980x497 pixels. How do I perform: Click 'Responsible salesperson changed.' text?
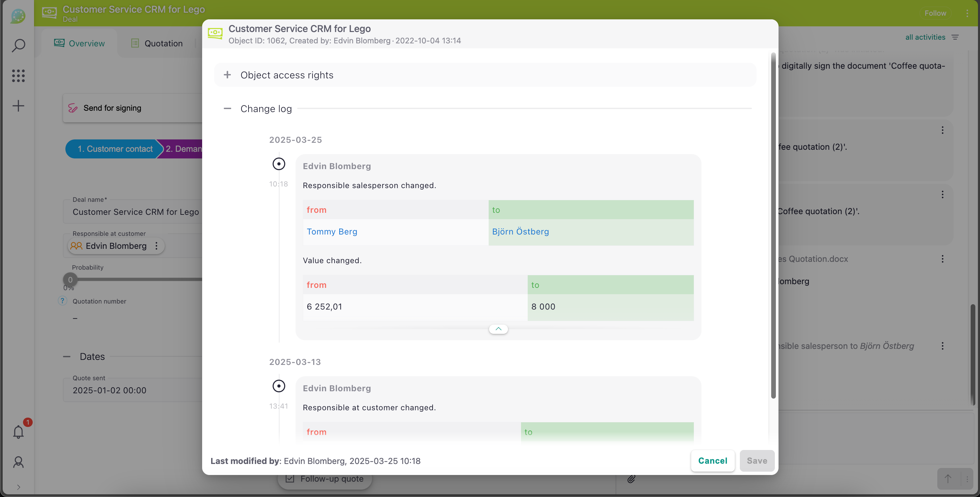click(369, 185)
